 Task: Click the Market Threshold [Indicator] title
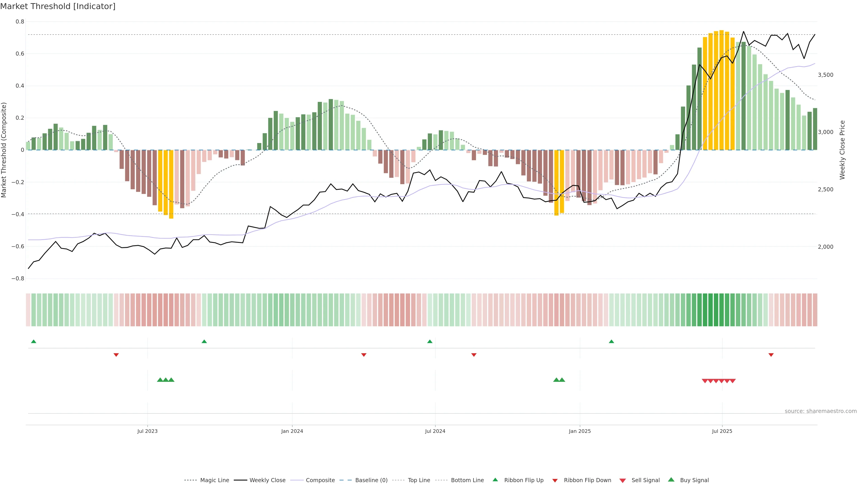pyautogui.click(x=58, y=6)
